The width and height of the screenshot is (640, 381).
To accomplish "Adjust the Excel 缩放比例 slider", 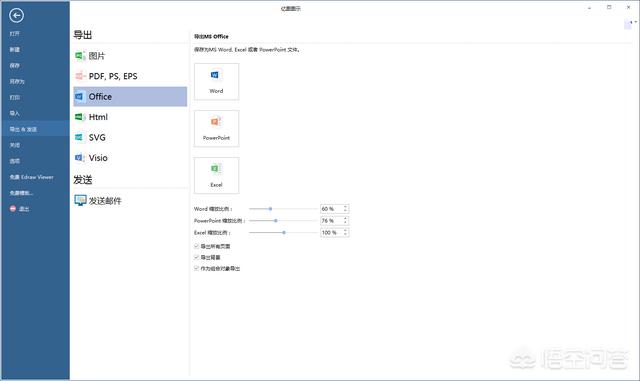I will pos(283,232).
